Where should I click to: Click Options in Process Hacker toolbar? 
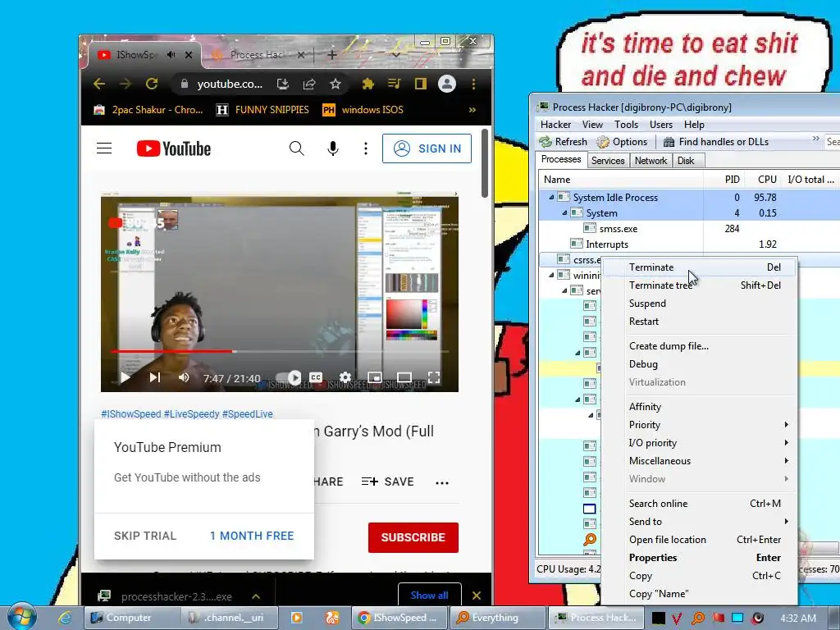click(622, 141)
